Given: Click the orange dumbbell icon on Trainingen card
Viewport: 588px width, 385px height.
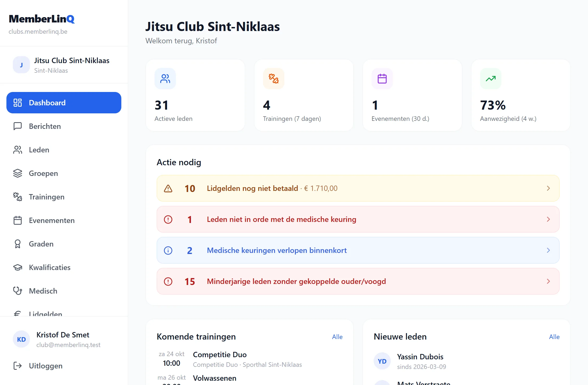Looking at the screenshot, I should click(x=274, y=79).
